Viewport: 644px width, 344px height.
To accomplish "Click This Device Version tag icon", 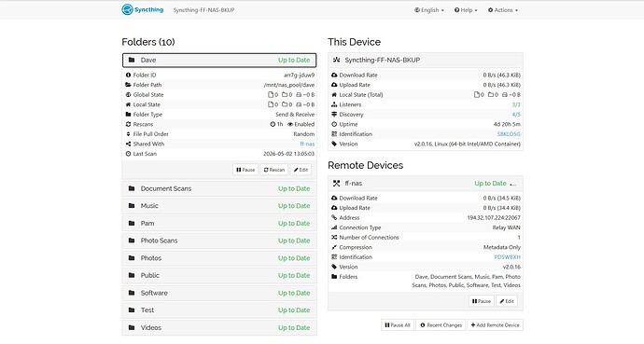I will pyautogui.click(x=334, y=144).
